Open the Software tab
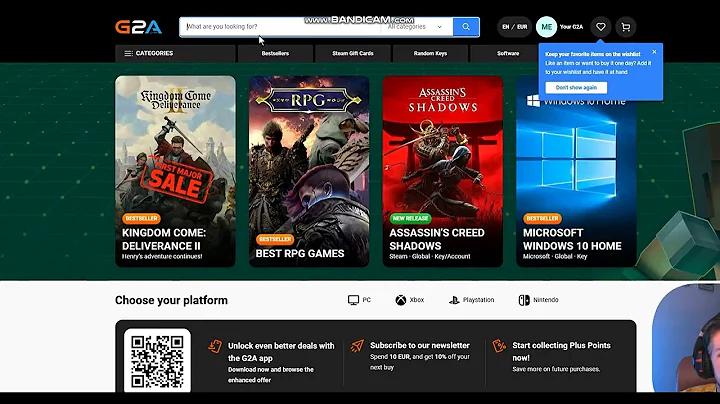The height and width of the screenshot is (404, 720). tap(508, 53)
